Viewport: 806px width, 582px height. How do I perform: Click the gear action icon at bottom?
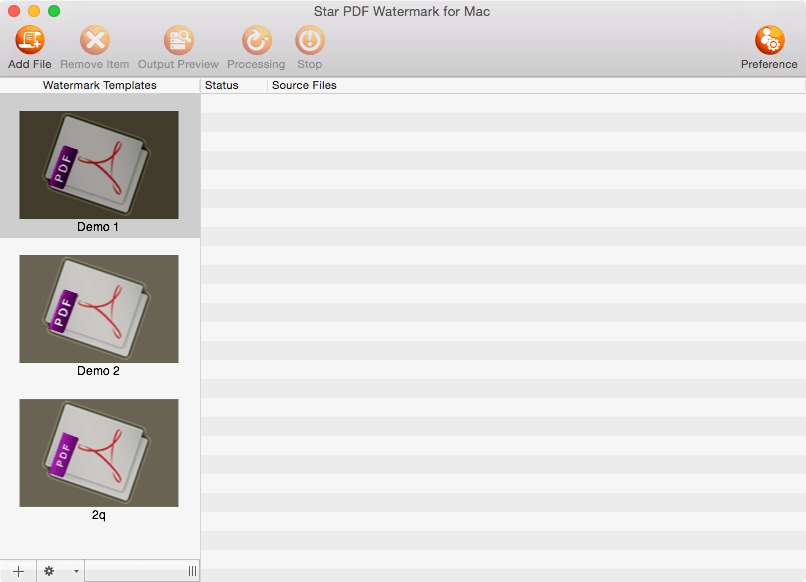tap(48, 570)
